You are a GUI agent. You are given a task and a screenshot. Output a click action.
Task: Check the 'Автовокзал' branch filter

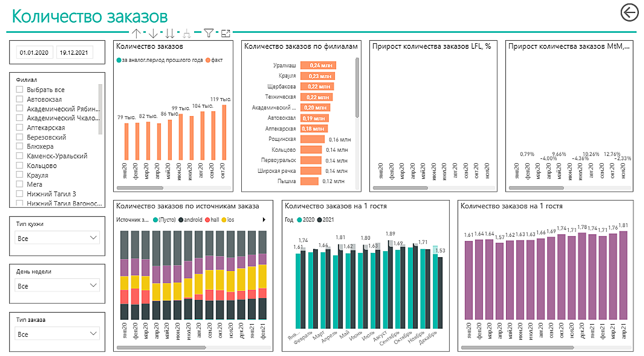19,99
